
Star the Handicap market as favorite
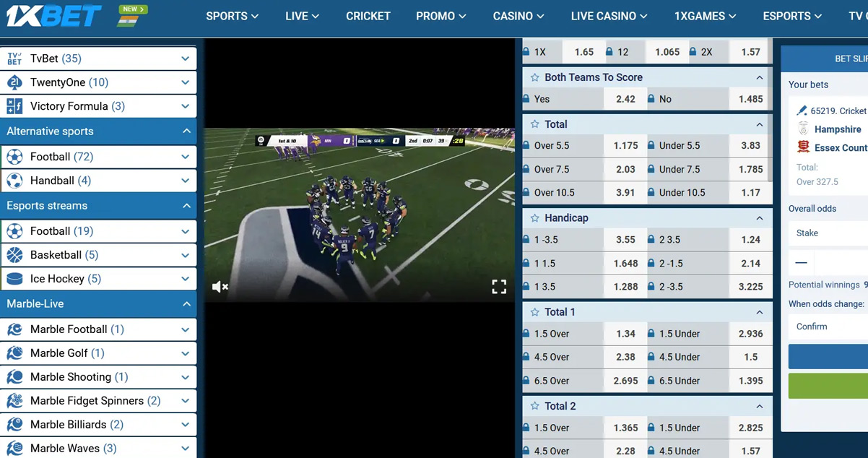click(x=535, y=218)
